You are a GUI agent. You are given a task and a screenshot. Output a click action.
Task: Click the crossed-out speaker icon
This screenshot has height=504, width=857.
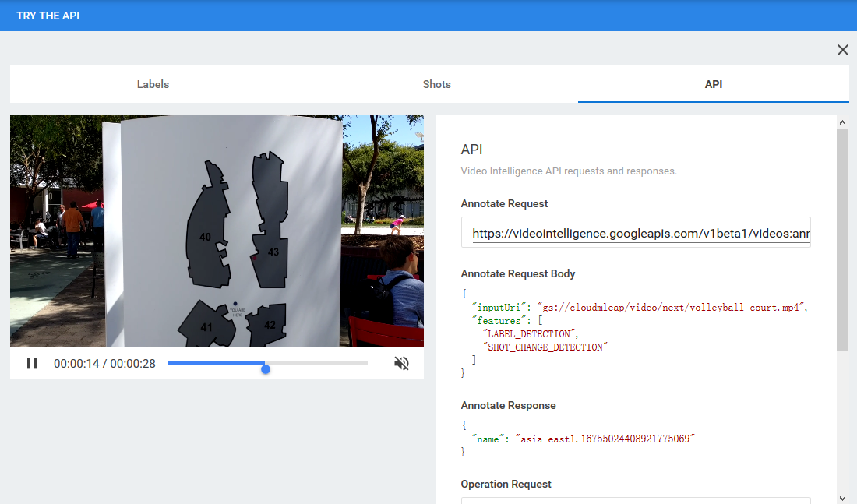click(401, 363)
